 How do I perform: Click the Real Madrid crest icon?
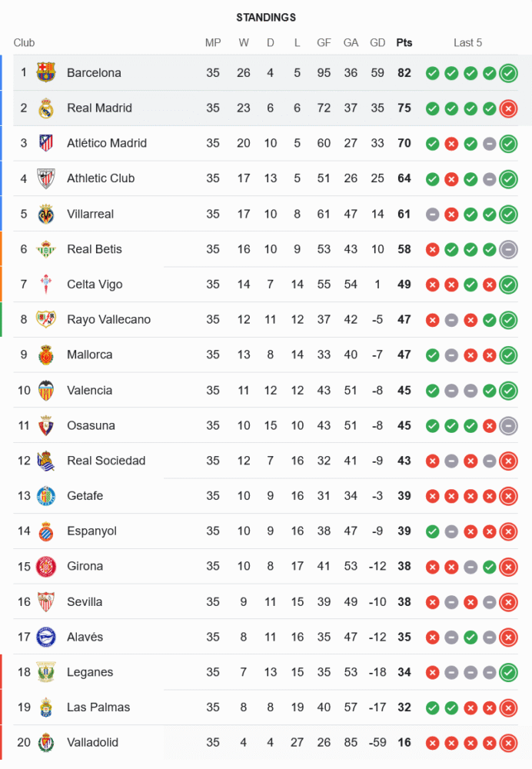tap(46, 108)
